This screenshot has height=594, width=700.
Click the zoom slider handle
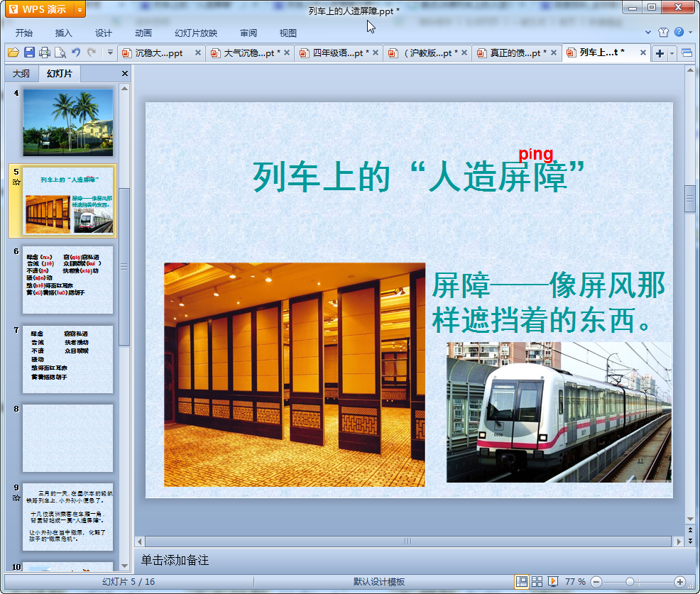[630, 582]
